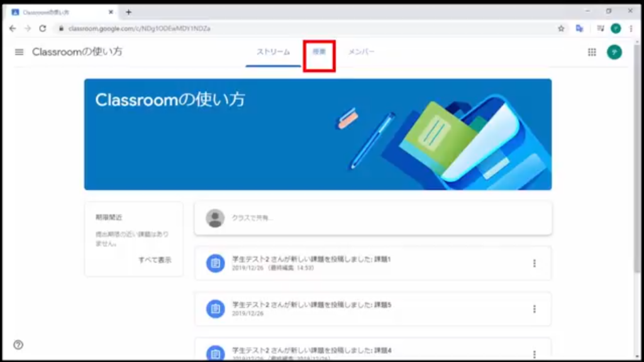Click the Classroomの使い方 class title in the header
This screenshot has width=644, height=362.
(77, 52)
